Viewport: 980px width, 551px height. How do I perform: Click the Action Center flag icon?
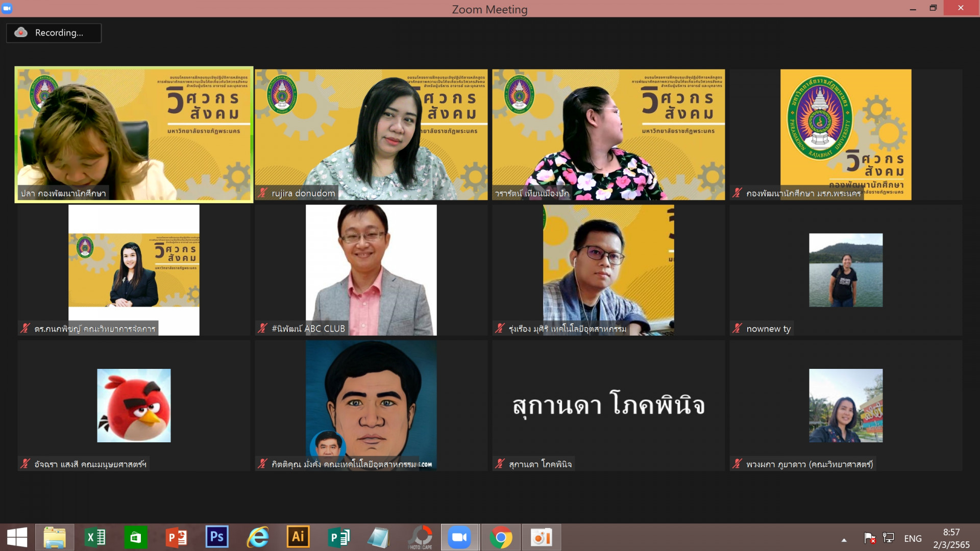870,538
